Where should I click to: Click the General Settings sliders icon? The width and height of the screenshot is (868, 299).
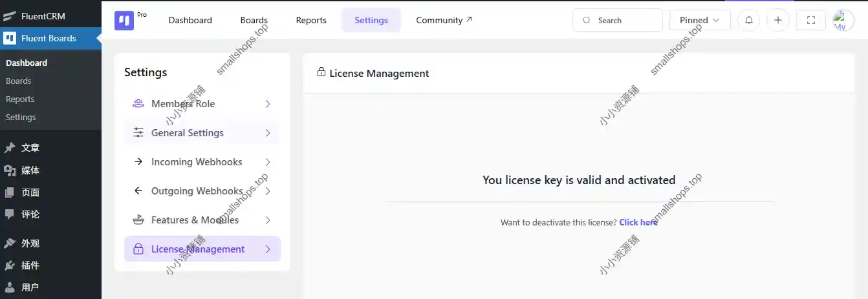[138, 132]
